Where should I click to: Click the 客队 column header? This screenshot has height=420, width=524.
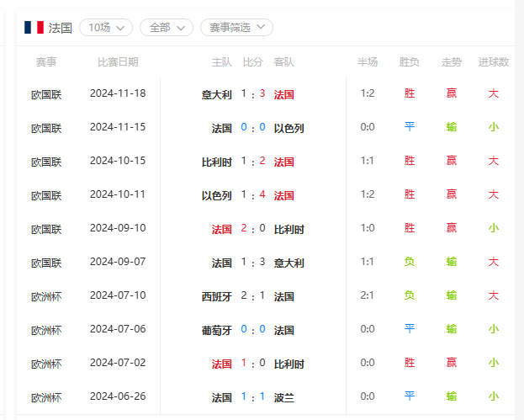283,61
